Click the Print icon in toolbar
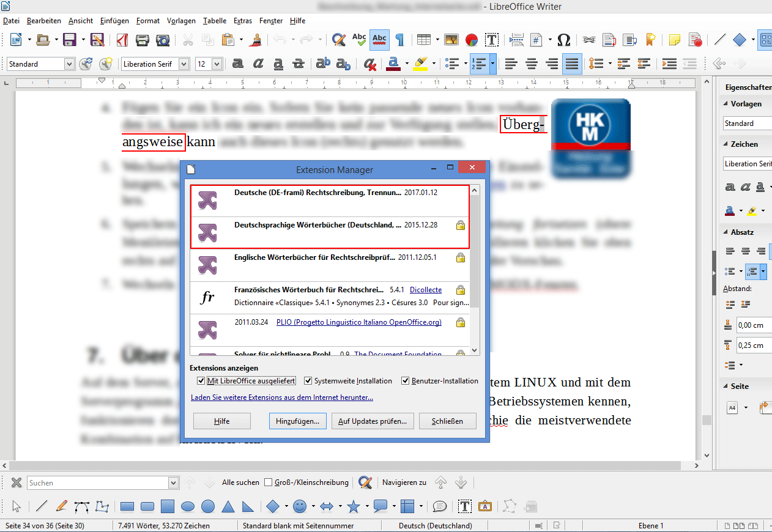 143,40
